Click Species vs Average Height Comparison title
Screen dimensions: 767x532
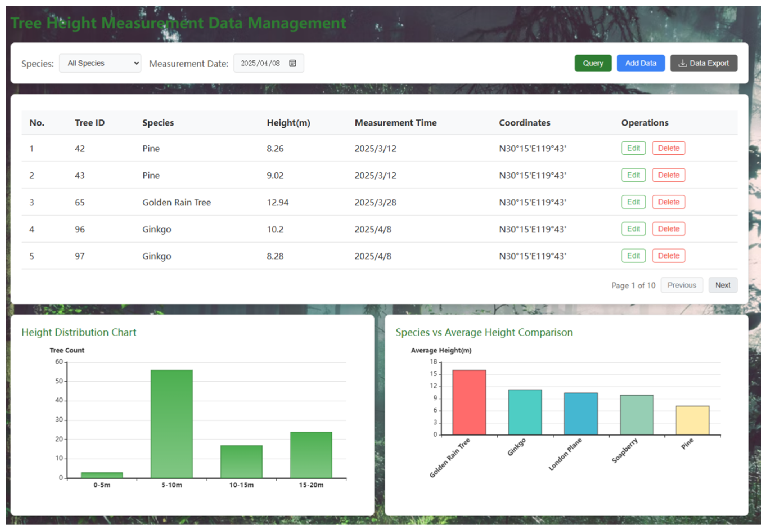(x=484, y=332)
